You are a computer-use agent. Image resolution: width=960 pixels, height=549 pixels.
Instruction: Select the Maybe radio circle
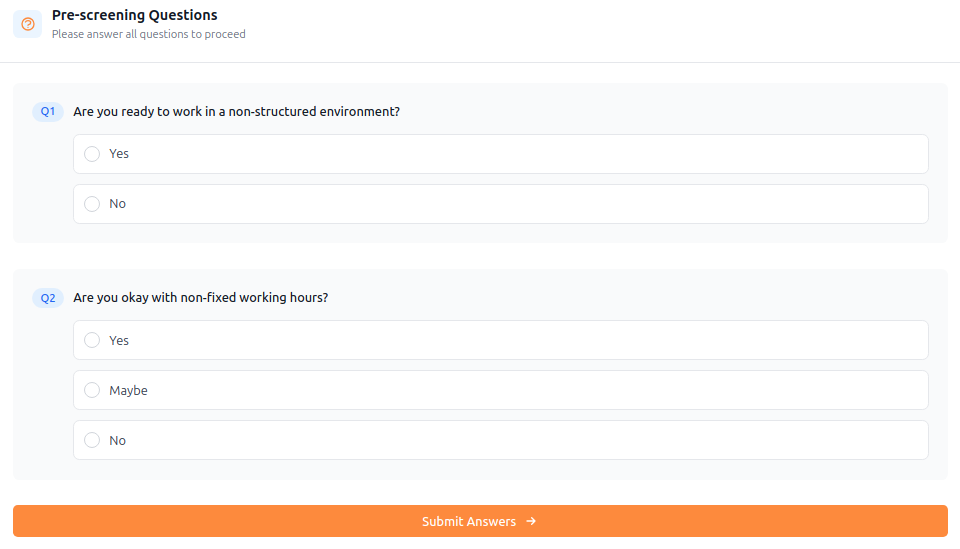92,390
